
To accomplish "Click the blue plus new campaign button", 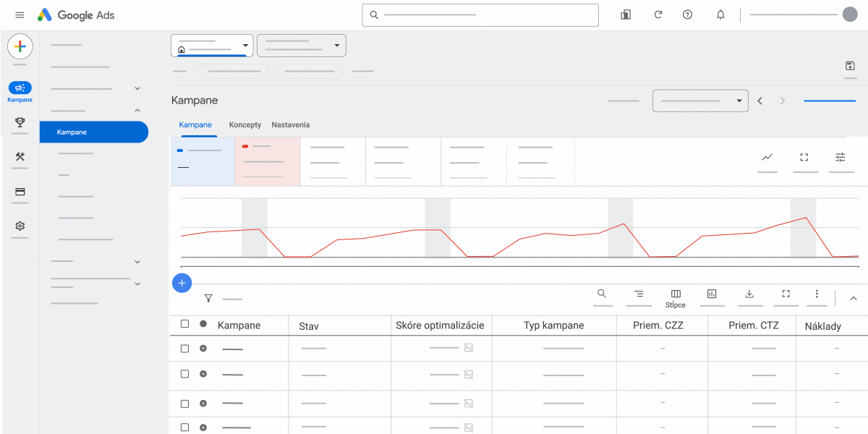I will pos(182,283).
